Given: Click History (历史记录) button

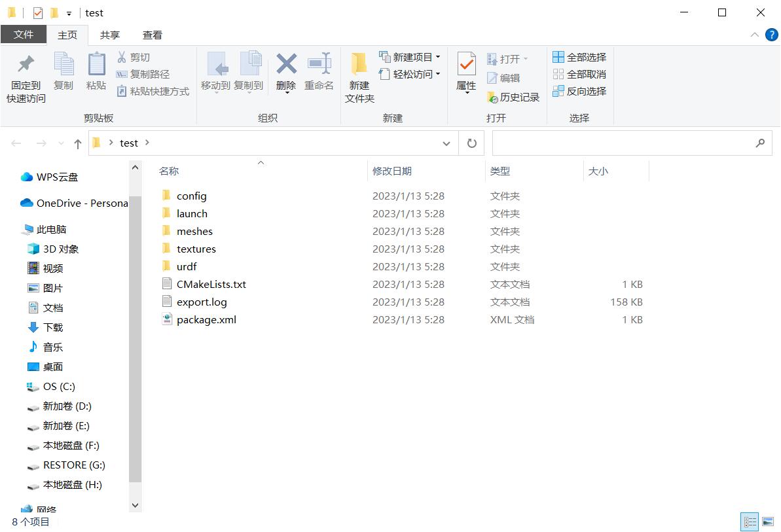Looking at the screenshot, I should 513,98.
